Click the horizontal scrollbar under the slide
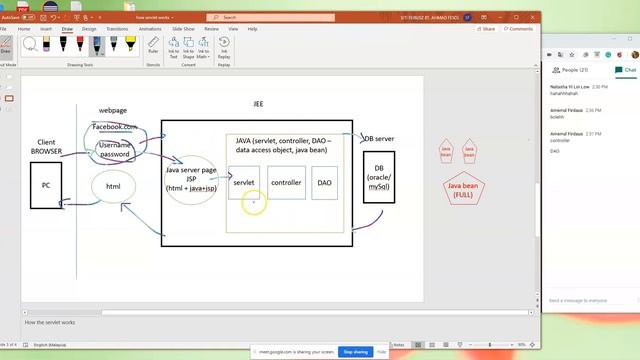This screenshot has height=360, width=640. [315, 313]
